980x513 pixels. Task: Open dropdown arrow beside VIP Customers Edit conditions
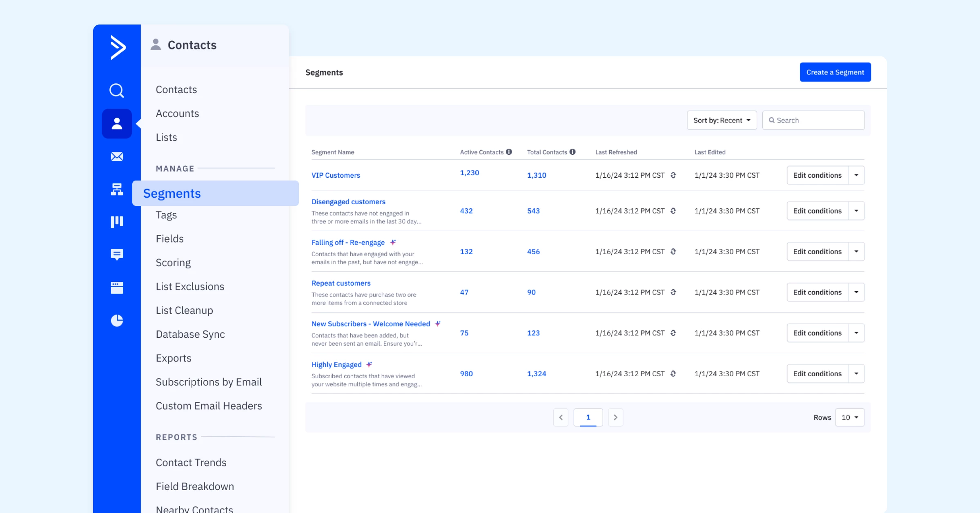856,175
